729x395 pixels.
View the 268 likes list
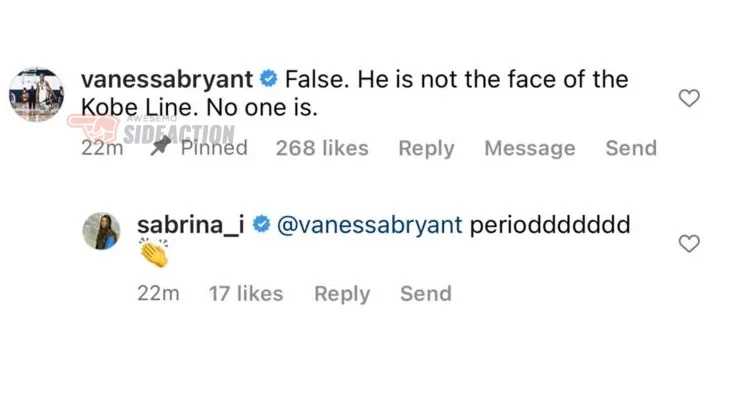(322, 148)
